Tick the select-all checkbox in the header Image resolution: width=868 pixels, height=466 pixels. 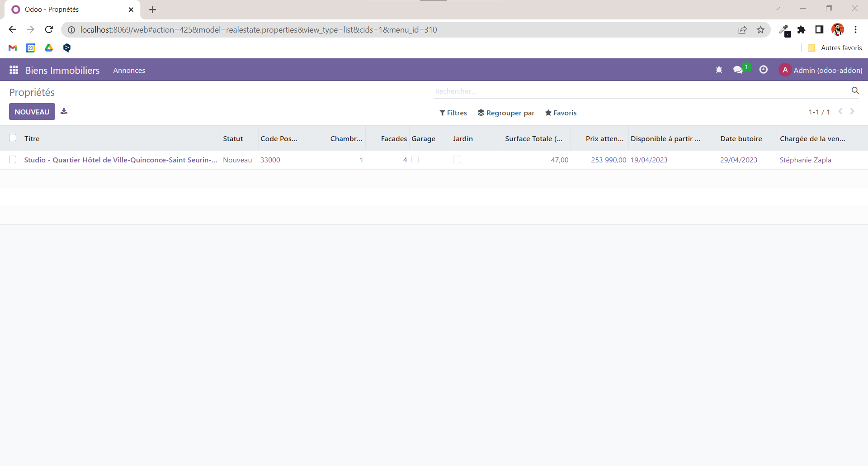[x=13, y=138]
